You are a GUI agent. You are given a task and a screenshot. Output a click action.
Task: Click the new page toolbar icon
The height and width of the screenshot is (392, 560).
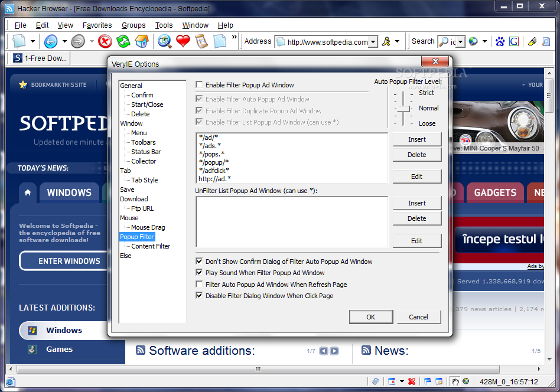coord(19,41)
